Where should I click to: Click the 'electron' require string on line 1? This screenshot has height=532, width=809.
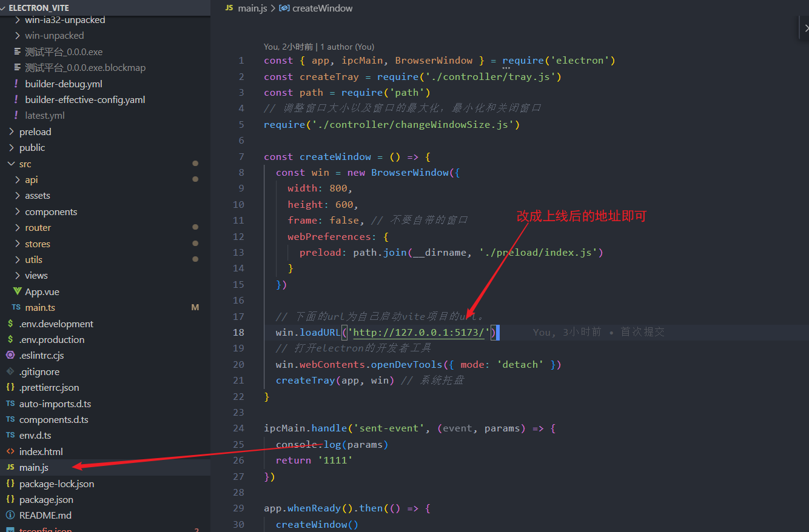(x=582, y=61)
